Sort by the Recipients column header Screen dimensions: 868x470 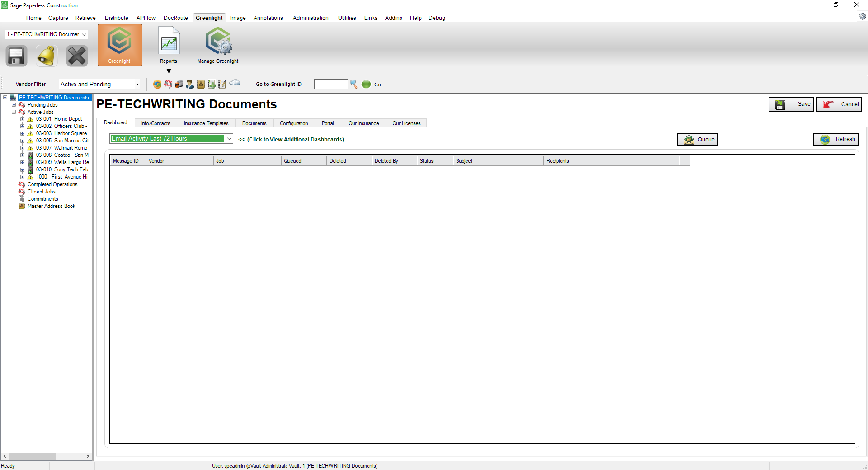coord(611,161)
